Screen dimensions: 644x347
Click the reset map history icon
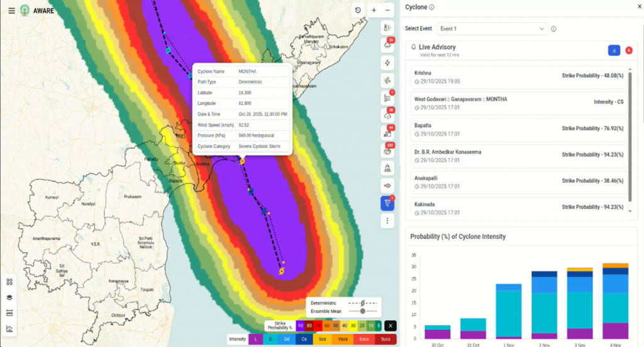(358, 10)
